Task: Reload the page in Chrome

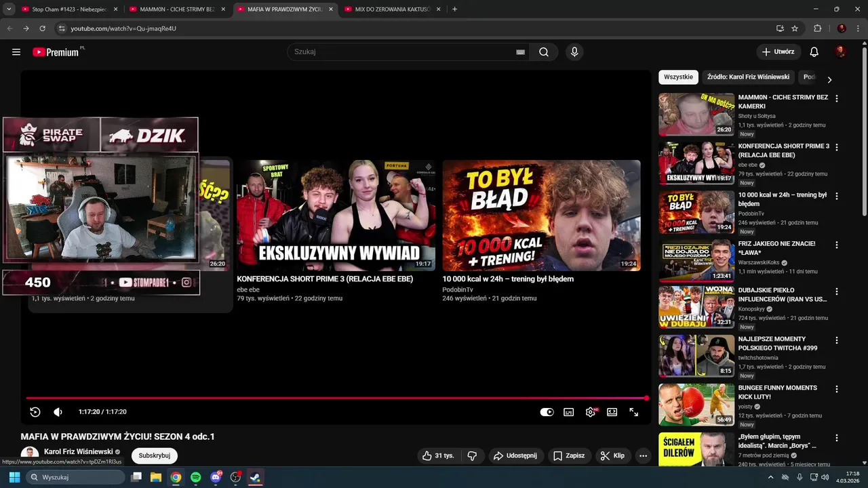Action: point(42,28)
